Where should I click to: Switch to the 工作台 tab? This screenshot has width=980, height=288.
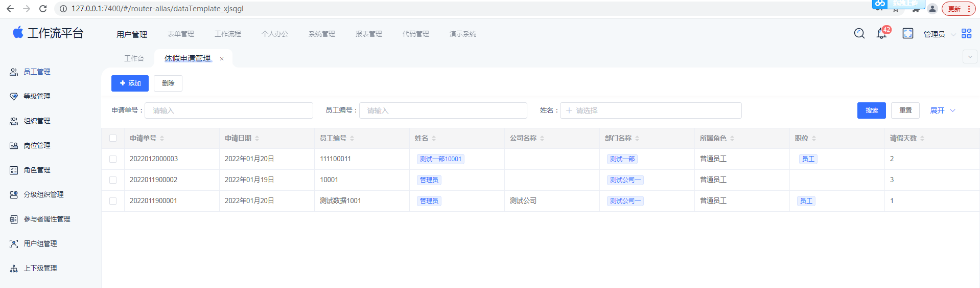pos(134,59)
